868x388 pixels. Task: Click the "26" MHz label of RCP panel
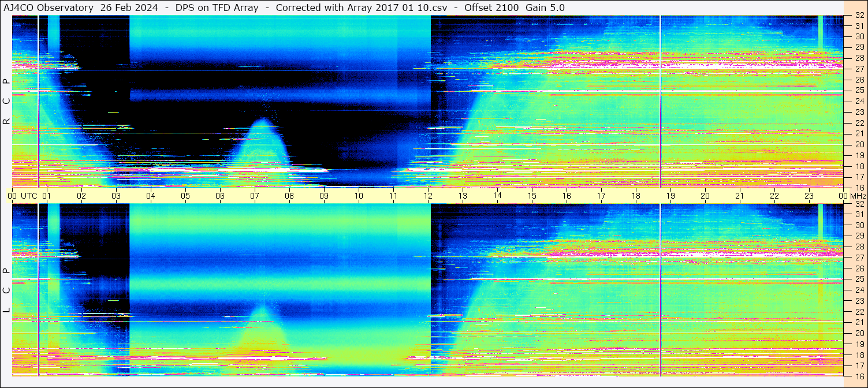pyautogui.click(x=859, y=79)
